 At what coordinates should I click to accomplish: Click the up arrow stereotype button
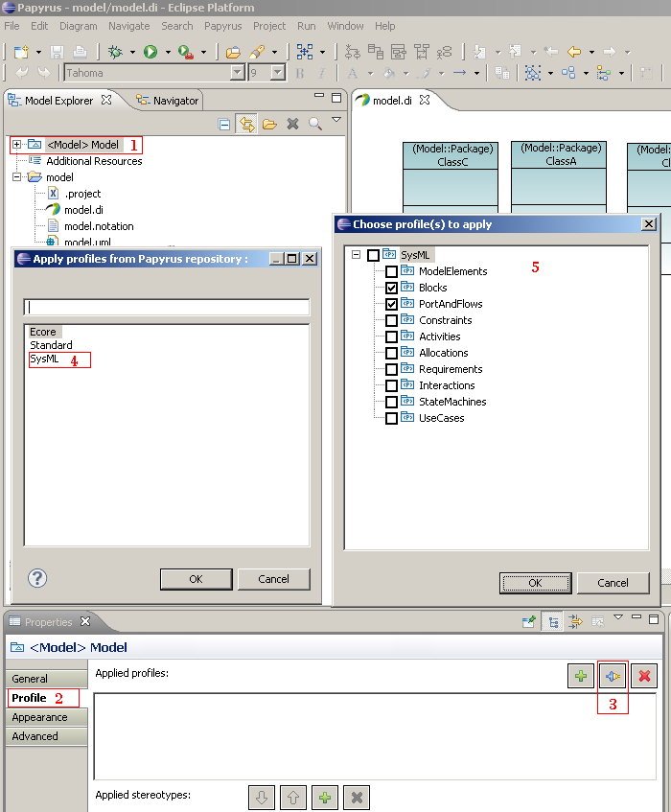tap(293, 797)
